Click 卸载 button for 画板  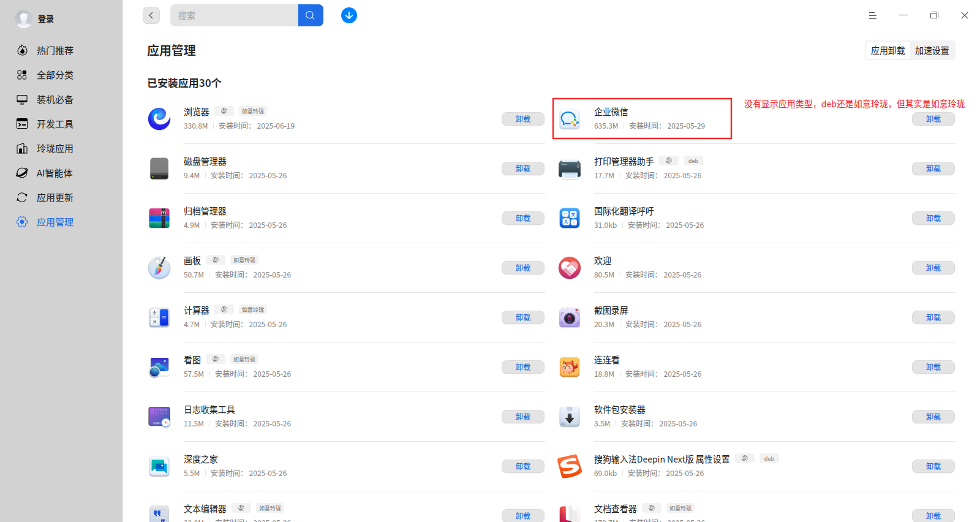(523, 268)
